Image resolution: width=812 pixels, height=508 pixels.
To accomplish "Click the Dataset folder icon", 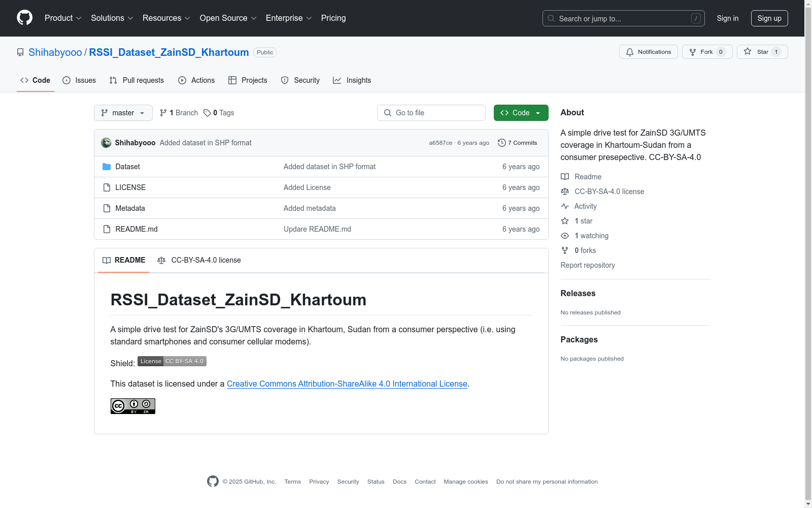I will click(x=107, y=167).
